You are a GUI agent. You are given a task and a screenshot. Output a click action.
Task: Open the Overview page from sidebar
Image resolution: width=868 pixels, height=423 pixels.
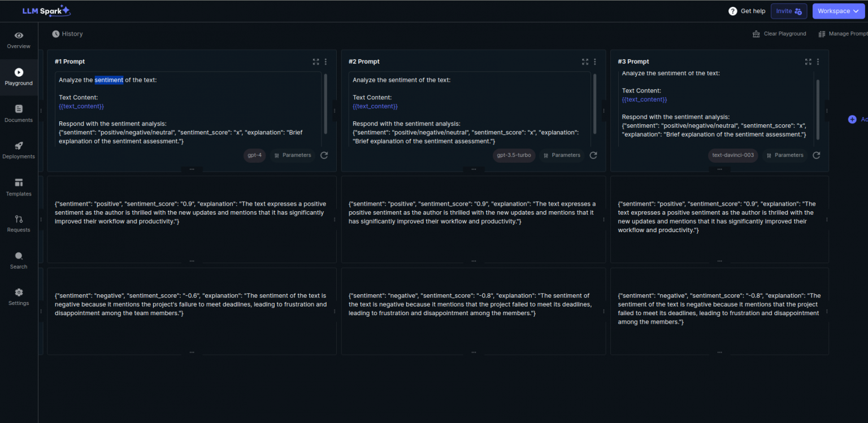tap(19, 40)
